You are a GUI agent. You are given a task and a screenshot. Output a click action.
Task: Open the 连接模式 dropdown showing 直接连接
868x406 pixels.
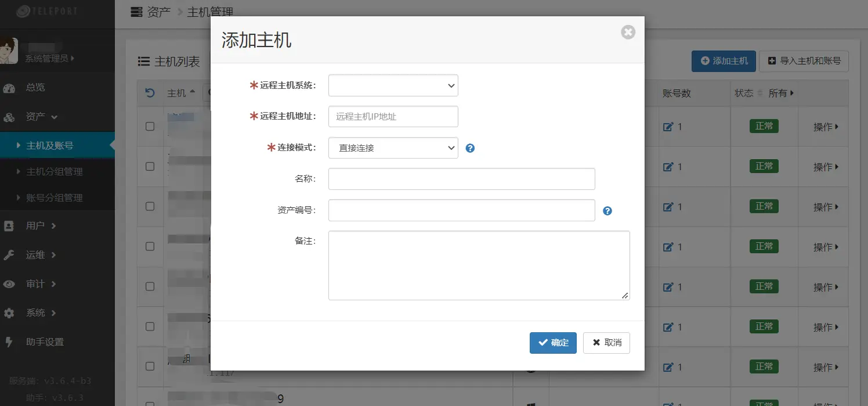(x=393, y=148)
